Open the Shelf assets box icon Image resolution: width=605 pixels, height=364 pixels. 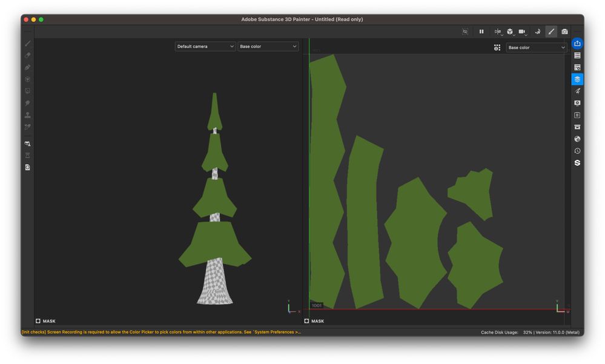pos(577,127)
